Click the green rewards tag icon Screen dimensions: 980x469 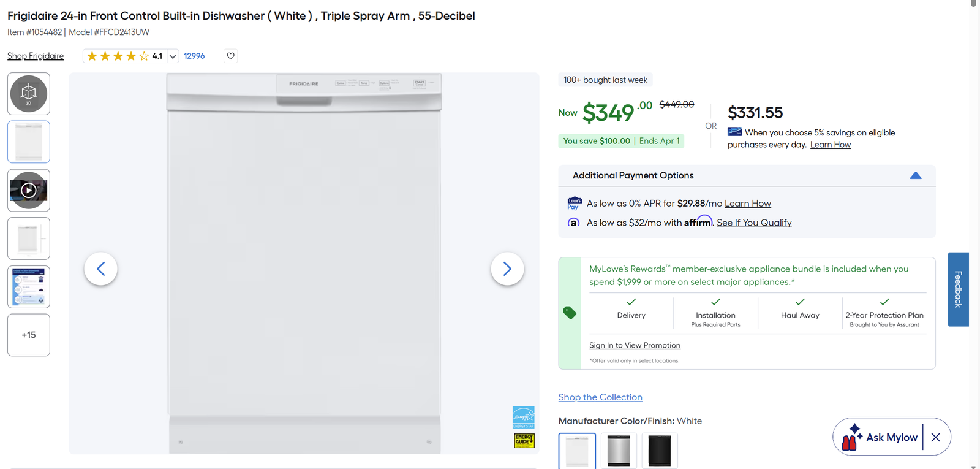click(570, 313)
